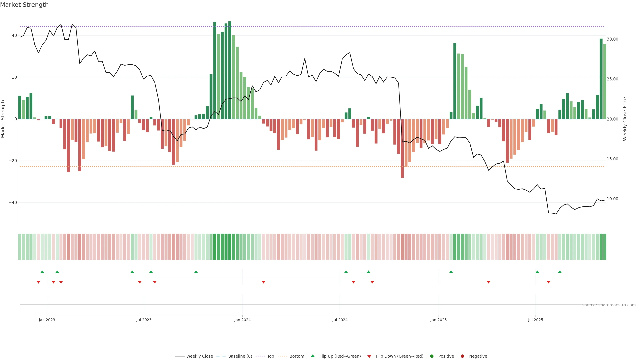Click the last green flip-up triangle marker

560,272
